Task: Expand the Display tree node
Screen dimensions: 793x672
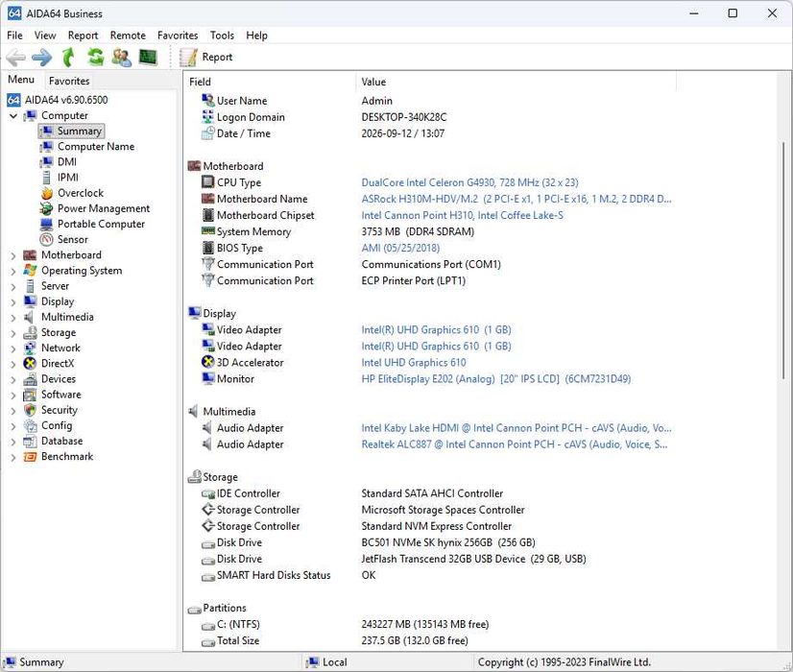Action: pyautogui.click(x=13, y=302)
